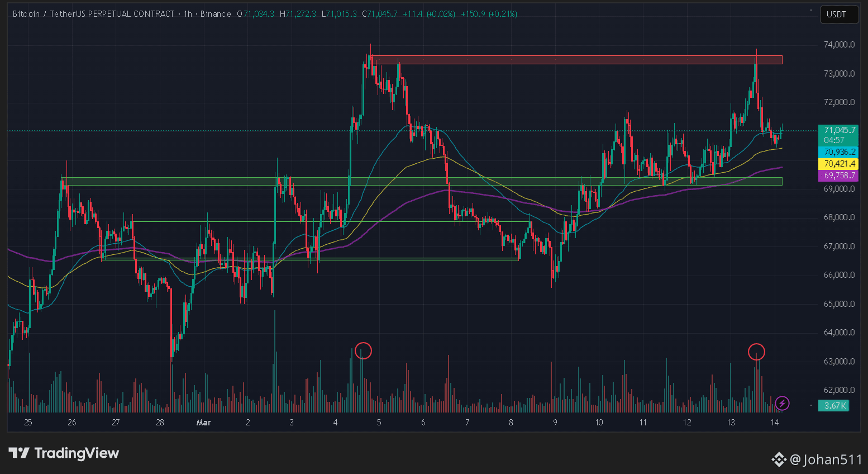
Task: Click the yellow moving average tag "70,421.4"
Action: click(x=838, y=164)
